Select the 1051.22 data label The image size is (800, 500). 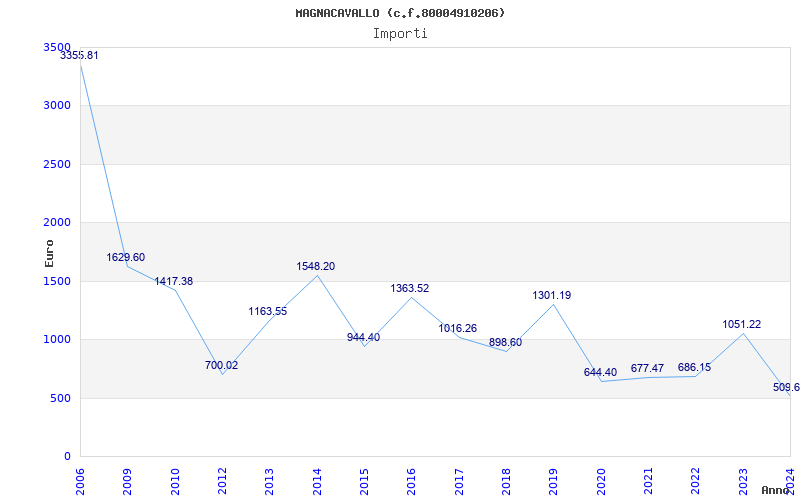[x=742, y=325]
